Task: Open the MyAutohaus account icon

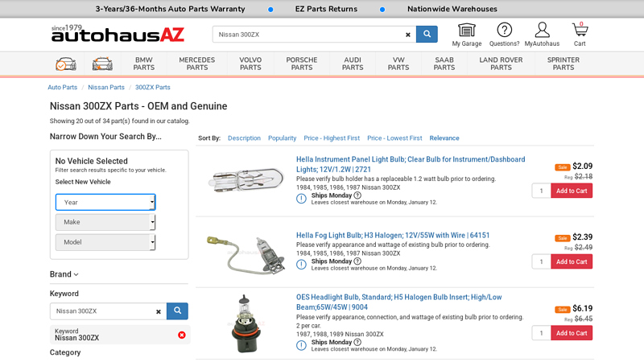Action: [542, 35]
